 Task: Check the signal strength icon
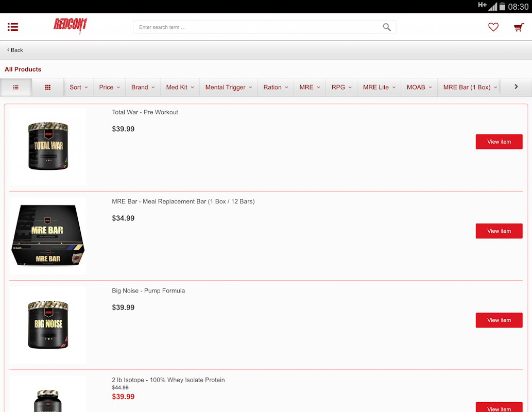tap(493, 7)
